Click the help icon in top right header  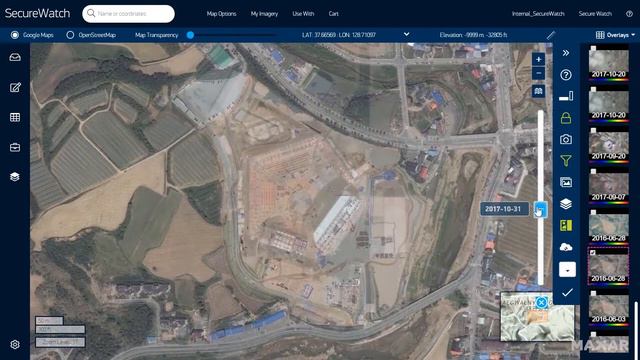(629, 13)
